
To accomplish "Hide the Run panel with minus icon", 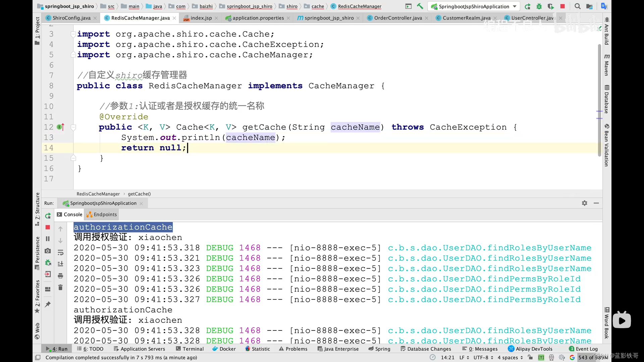I will point(596,203).
